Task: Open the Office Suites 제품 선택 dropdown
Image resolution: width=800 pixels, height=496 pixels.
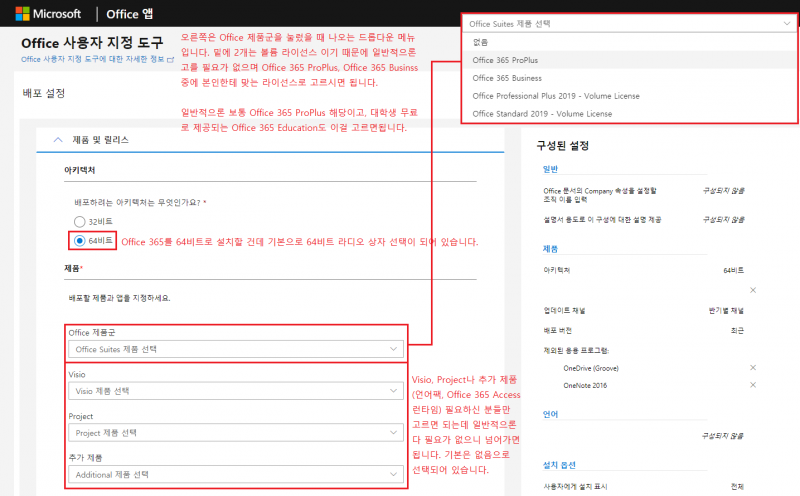Action: [236, 349]
